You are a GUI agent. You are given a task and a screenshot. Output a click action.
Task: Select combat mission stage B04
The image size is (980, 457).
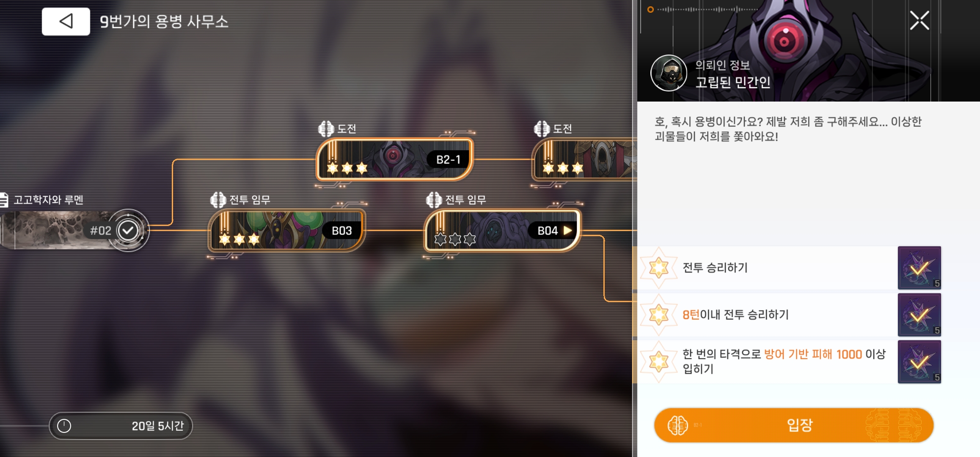[x=502, y=231]
